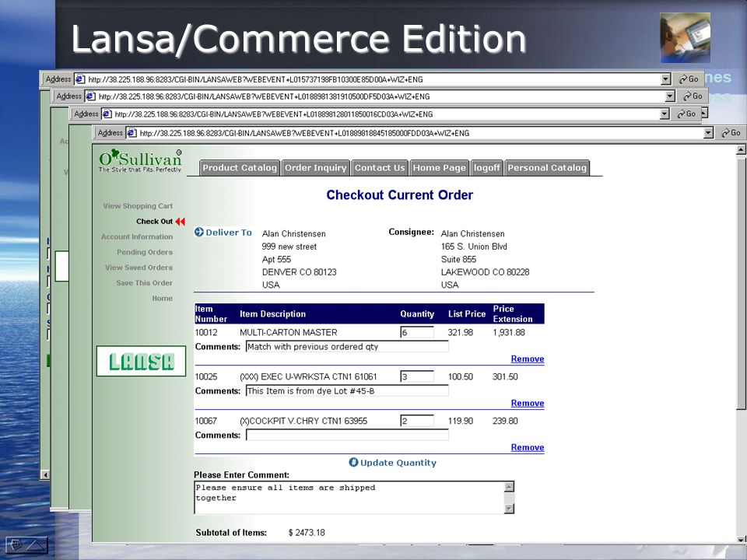The width and height of the screenshot is (747, 560).
Task: Click the LANSA logo banner
Action: (141, 362)
